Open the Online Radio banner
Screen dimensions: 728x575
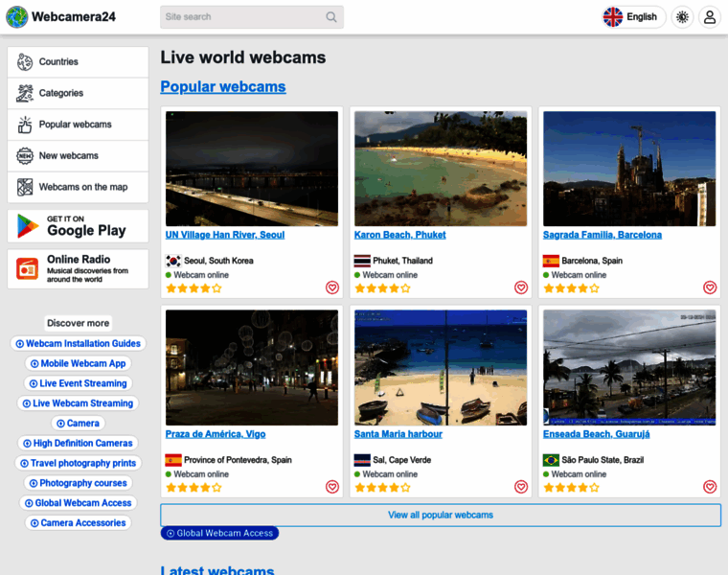tap(78, 268)
